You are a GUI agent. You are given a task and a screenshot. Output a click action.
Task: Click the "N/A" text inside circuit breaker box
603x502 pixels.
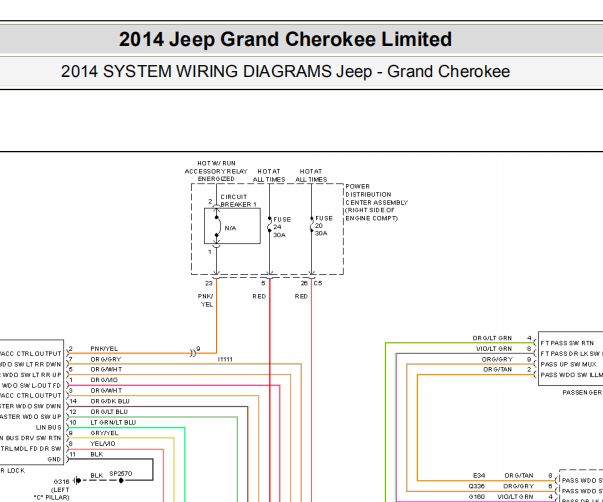click(x=230, y=228)
